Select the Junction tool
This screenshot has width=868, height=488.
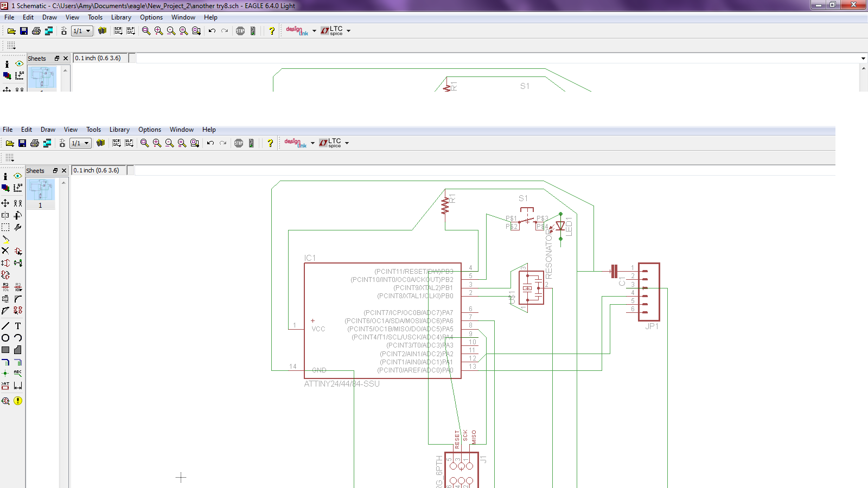pos(5,374)
